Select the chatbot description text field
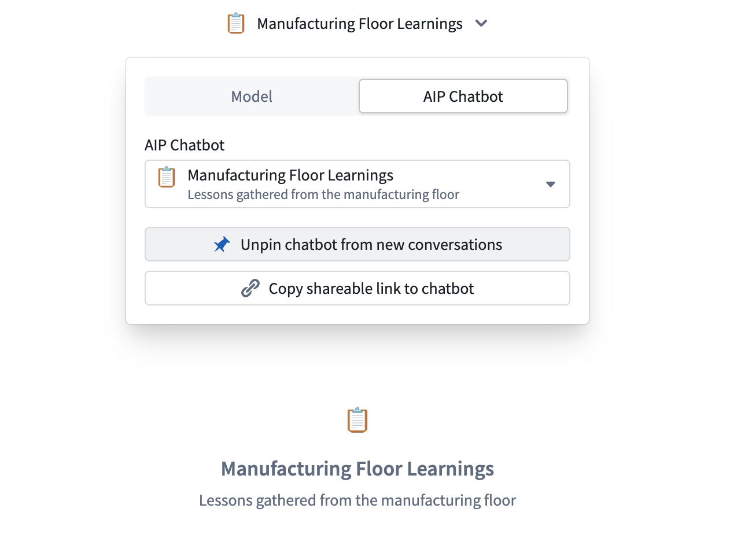 pos(322,194)
